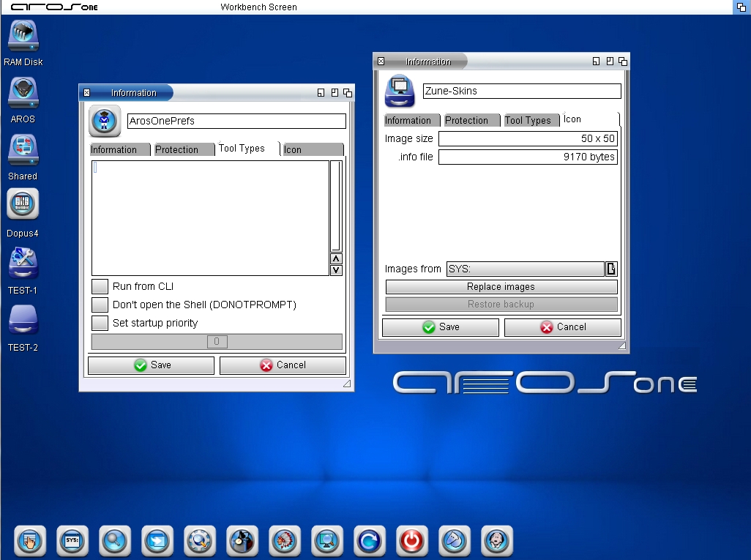Select the TEST-2 drive icon
Image resolution: width=751 pixels, height=560 pixels.
[x=23, y=320]
